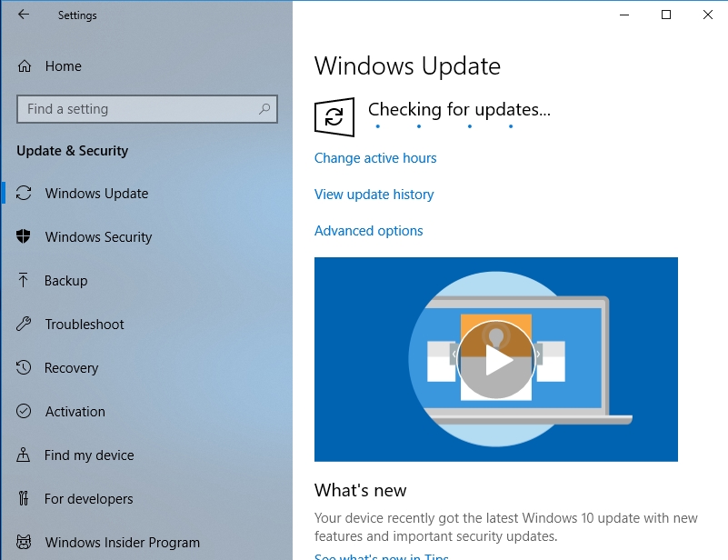This screenshot has height=560, width=728.
Task: Click the For developers tools icon
Action: point(25,499)
